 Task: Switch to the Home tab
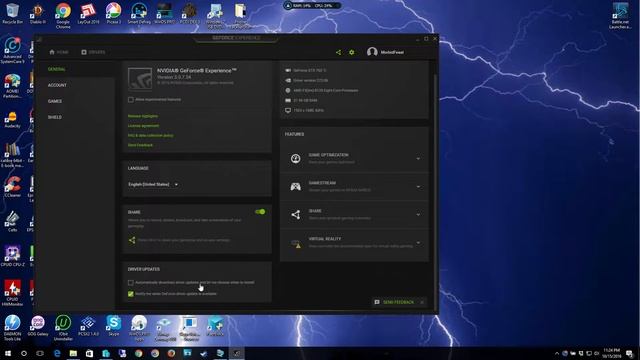[59, 52]
